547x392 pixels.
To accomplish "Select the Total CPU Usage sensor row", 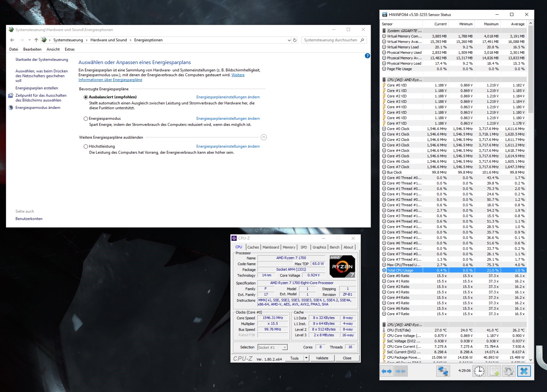I will (x=454, y=270).
